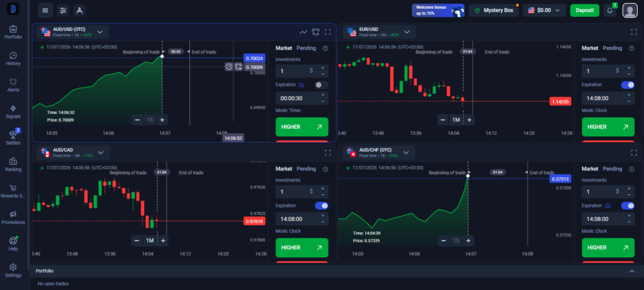
Task: Open Battles section in sidebar
Action: click(x=13, y=138)
